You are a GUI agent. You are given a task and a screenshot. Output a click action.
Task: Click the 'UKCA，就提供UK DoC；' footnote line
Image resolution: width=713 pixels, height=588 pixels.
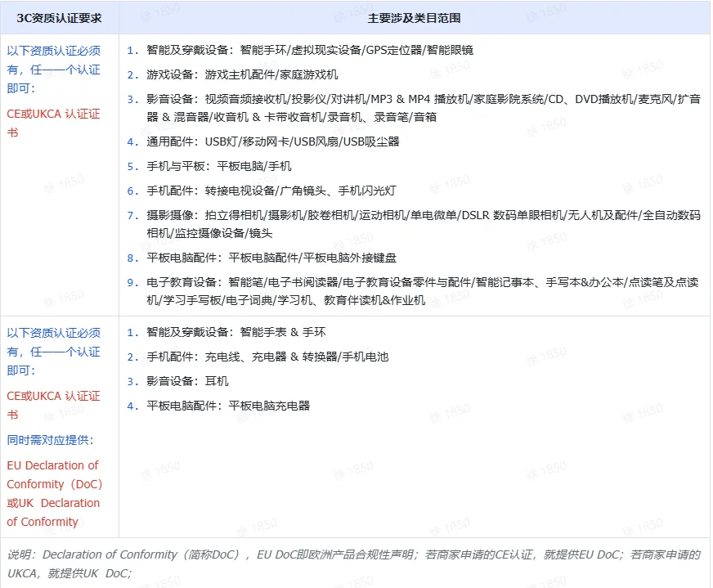click(x=70, y=573)
